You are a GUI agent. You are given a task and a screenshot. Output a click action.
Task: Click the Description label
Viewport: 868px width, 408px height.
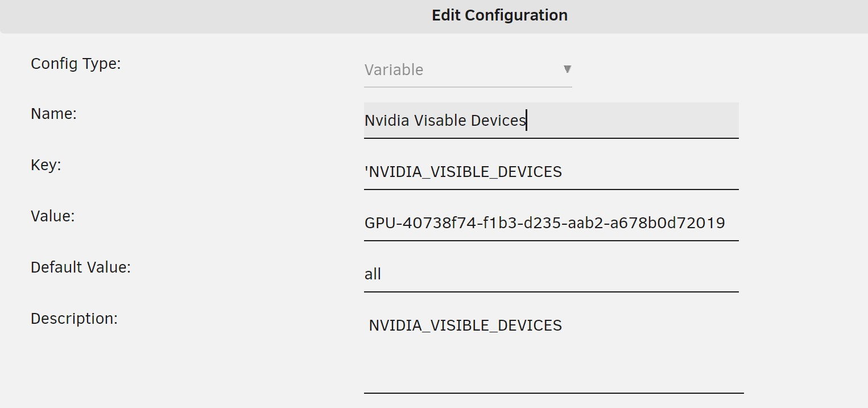click(74, 319)
